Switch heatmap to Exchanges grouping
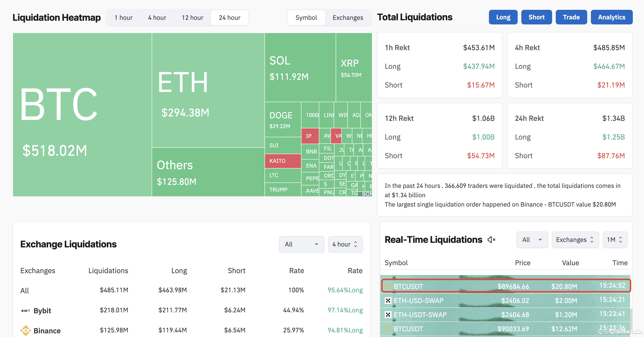This screenshot has height=337, width=644. coord(348,18)
